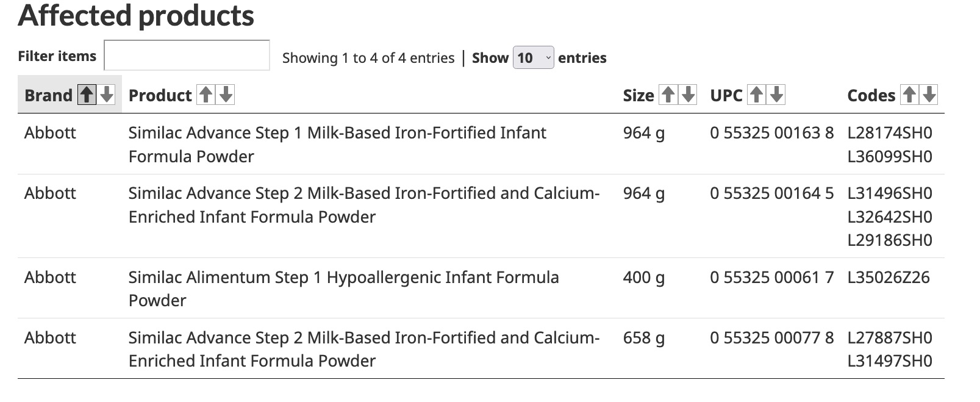Click the Product column header label
The image size is (980, 402).
coord(160,95)
